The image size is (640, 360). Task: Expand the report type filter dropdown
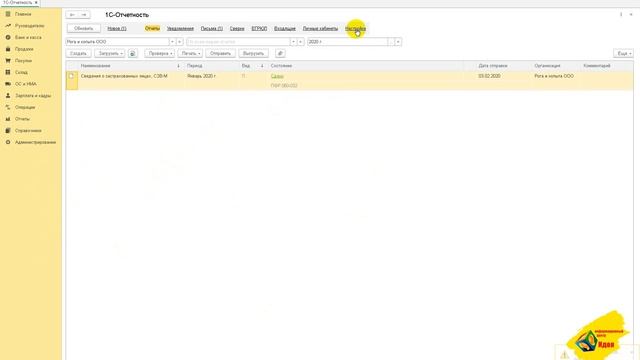pyautogui.click(x=293, y=42)
